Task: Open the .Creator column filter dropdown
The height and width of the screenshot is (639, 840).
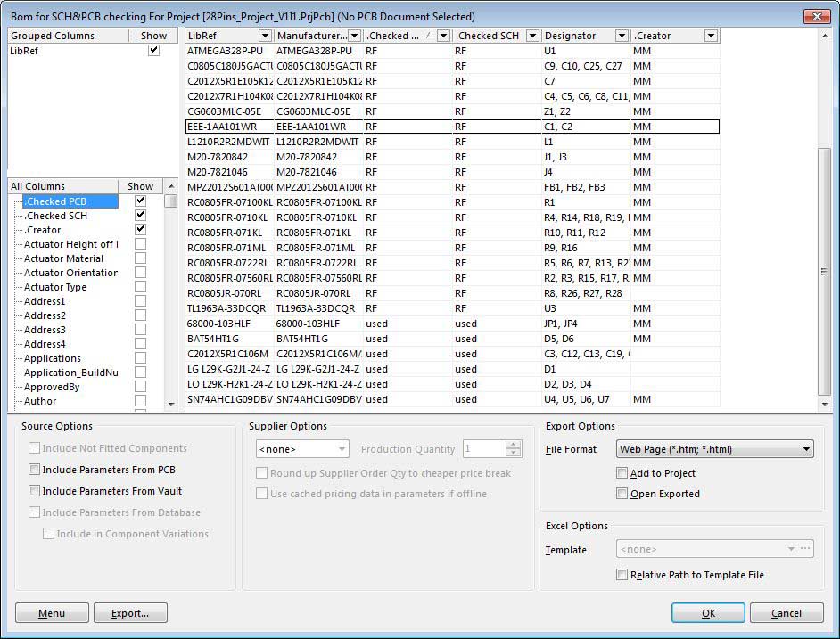Action: [711, 36]
